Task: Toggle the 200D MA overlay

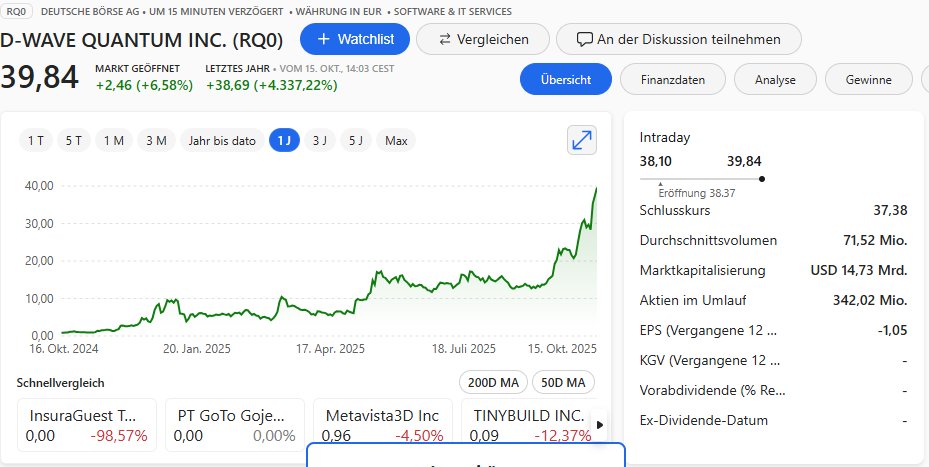Action: click(x=493, y=382)
